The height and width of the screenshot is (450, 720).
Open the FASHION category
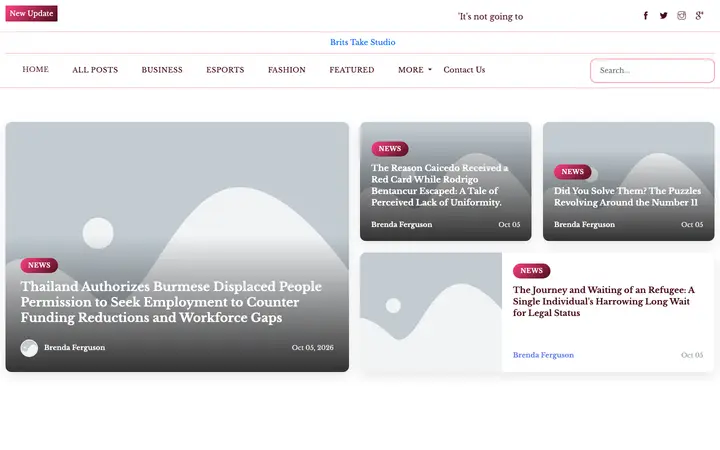tap(287, 70)
